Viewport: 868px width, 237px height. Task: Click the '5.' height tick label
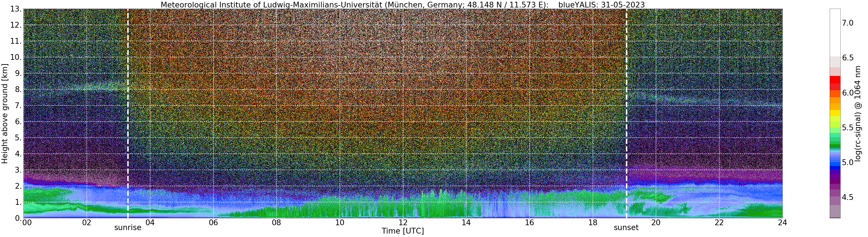[x=18, y=138]
